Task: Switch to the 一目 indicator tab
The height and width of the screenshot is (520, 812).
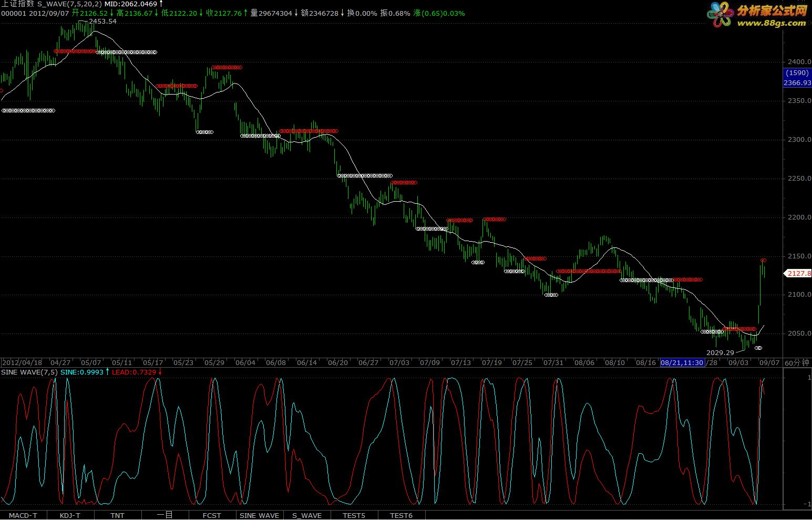Action: (x=165, y=515)
